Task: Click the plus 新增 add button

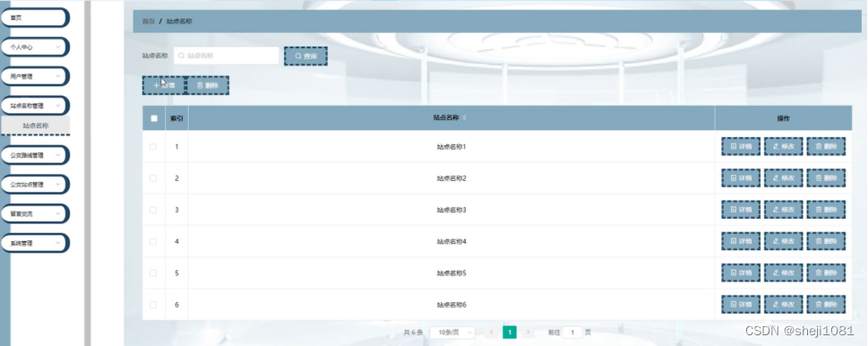Action: click(x=164, y=85)
